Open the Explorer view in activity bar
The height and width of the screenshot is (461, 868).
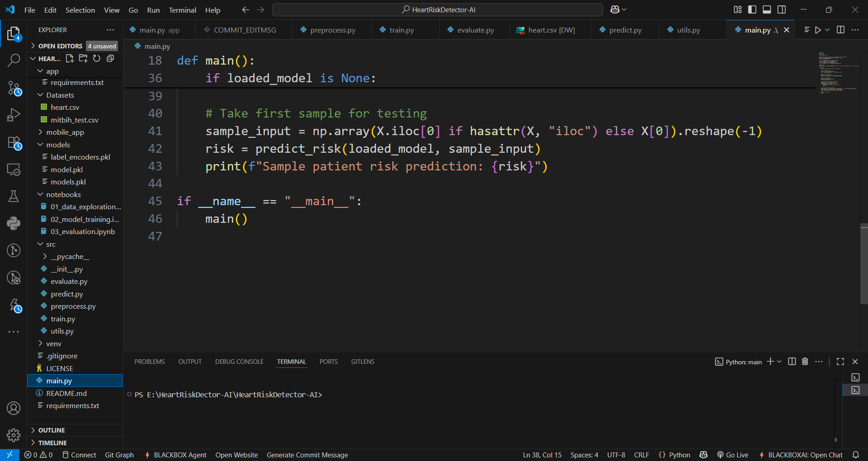pyautogui.click(x=14, y=34)
